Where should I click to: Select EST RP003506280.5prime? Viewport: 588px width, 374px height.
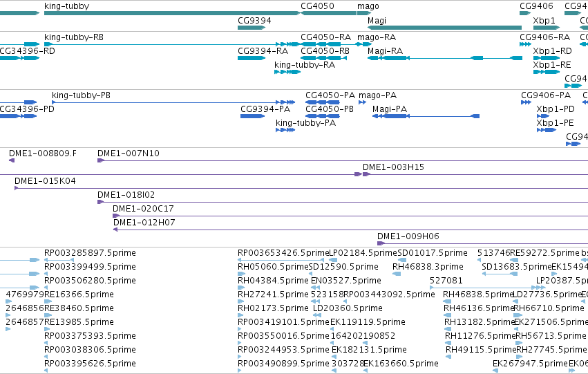90,281
